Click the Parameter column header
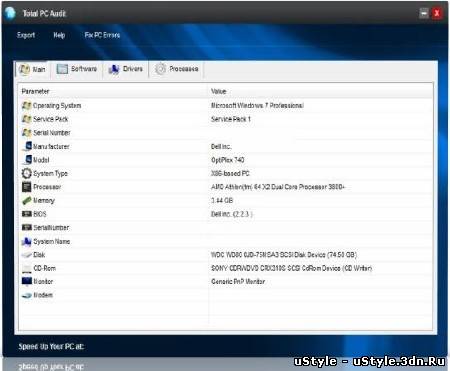 click(35, 91)
